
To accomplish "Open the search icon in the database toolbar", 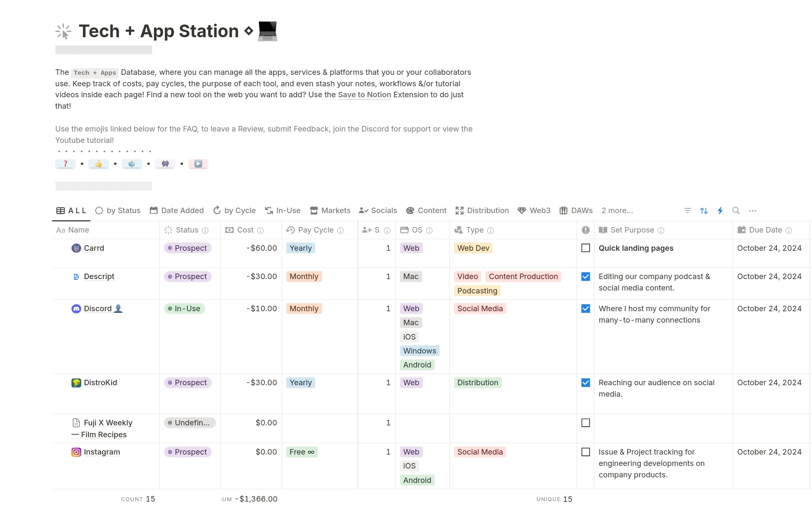I will [x=736, y=210].
